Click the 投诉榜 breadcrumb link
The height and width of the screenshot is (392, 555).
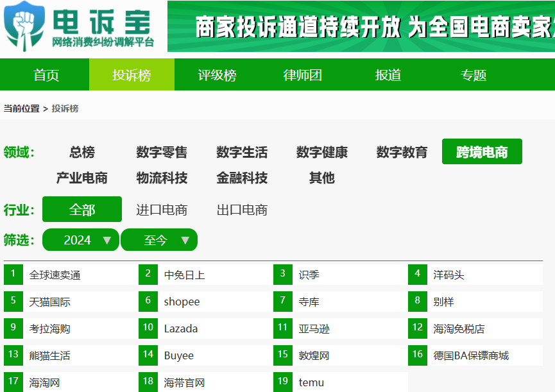pos(65,108)
